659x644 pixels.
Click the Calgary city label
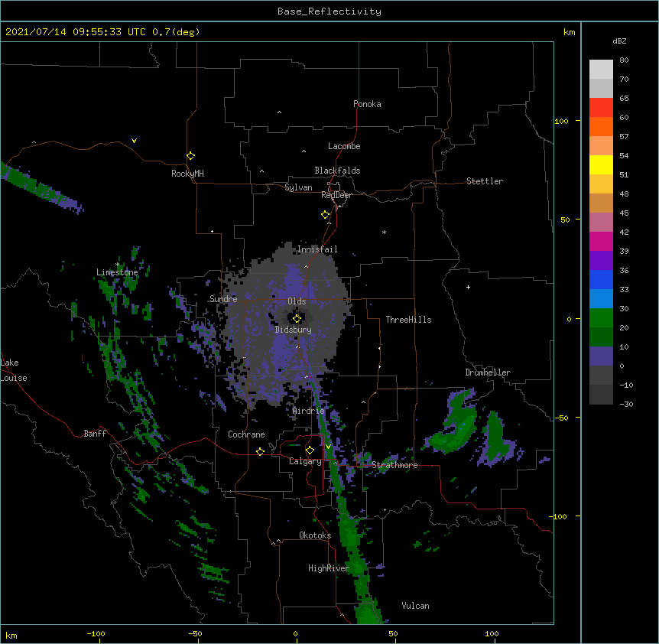click(x=305, y=461)
